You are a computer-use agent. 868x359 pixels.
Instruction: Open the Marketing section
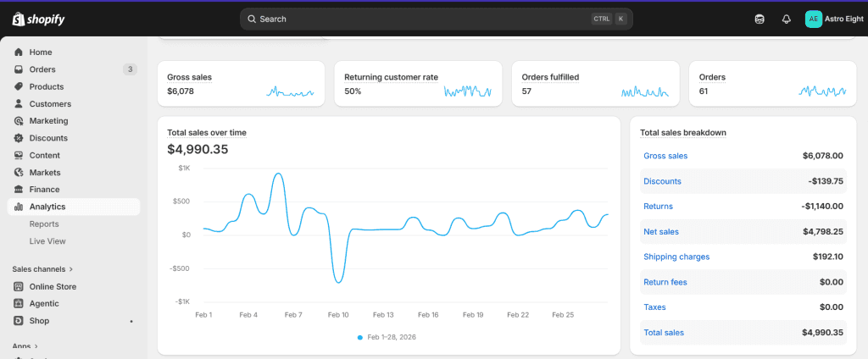click(48, 120)
